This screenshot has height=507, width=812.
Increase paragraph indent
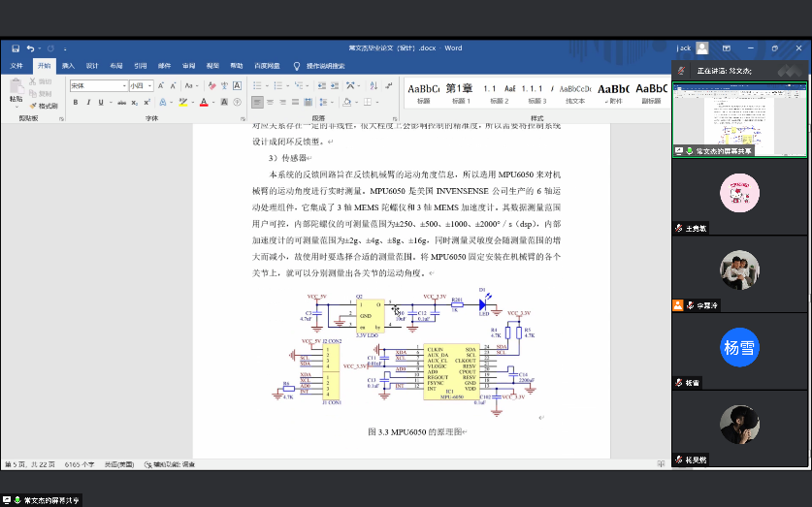point(334,85)
